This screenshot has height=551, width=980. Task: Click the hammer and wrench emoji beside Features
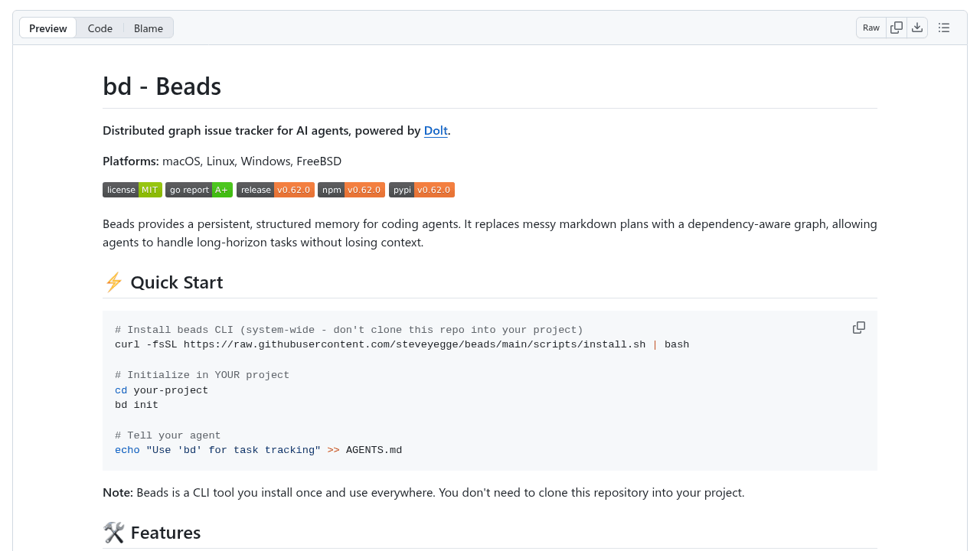pyautogui.click(x=113, y=532)
